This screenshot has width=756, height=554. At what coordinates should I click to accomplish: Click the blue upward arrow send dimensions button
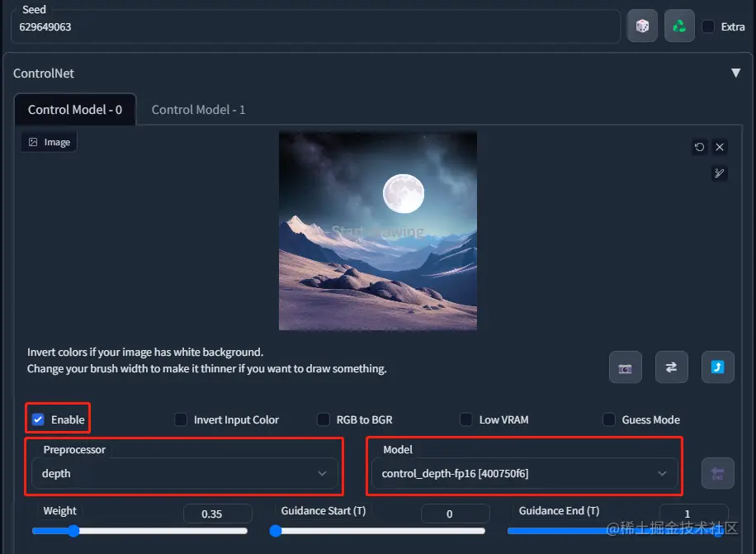point(717,368)
